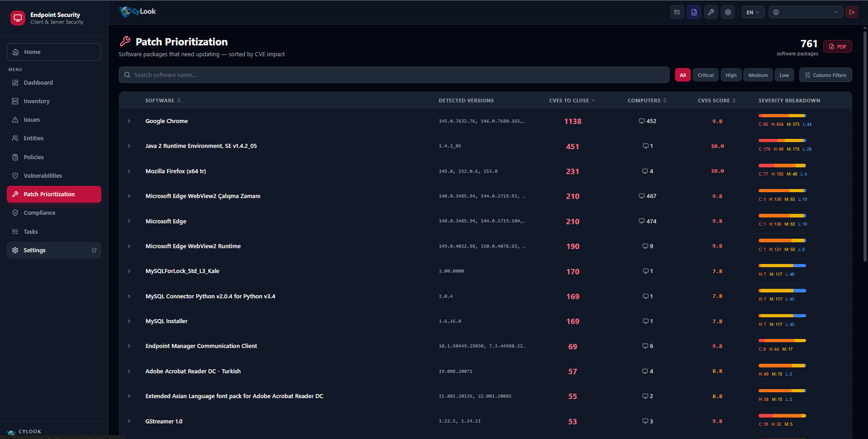Screen dimensions: 868x439
Task: Click the Extended Asian Language font pack name
Action: point(234,396)
